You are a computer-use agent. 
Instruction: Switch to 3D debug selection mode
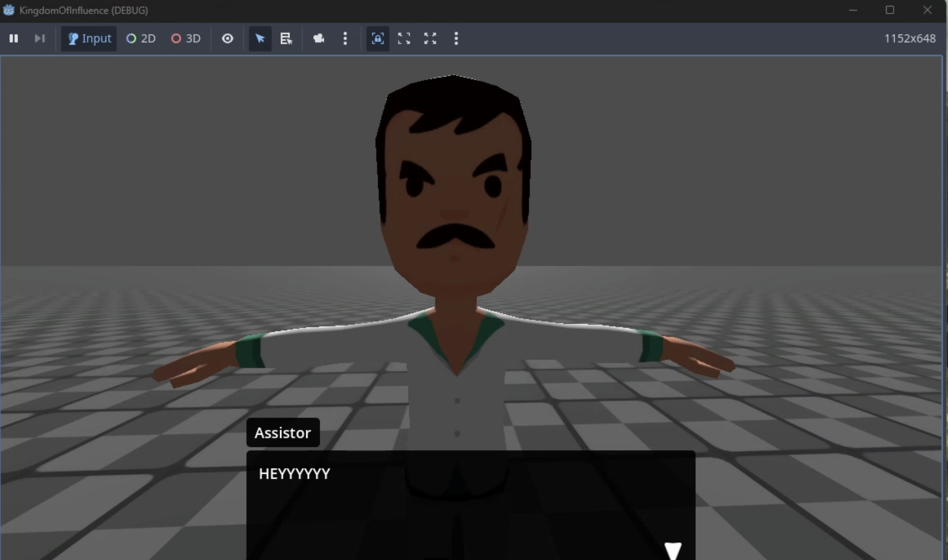pyautogui.click(x=185, y=38)
